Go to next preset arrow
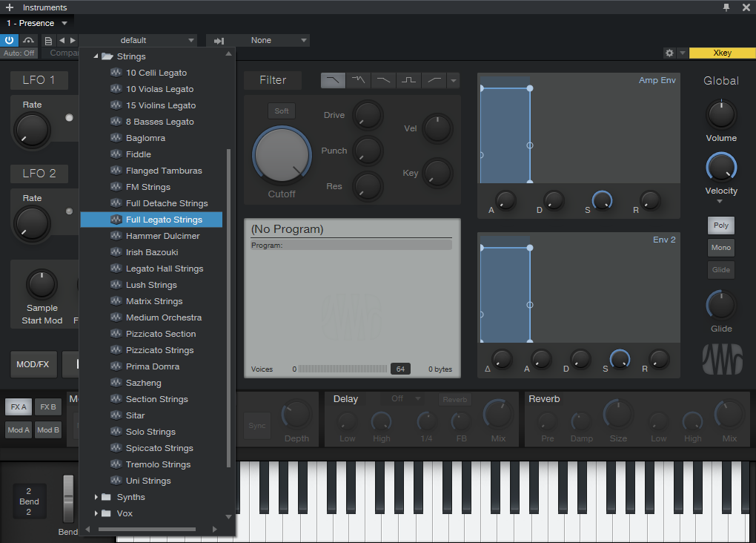 click(x=73, y=41)
